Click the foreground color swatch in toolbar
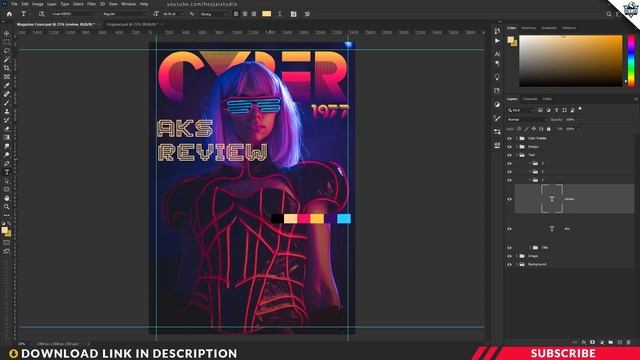 click(x=4, y=230)
